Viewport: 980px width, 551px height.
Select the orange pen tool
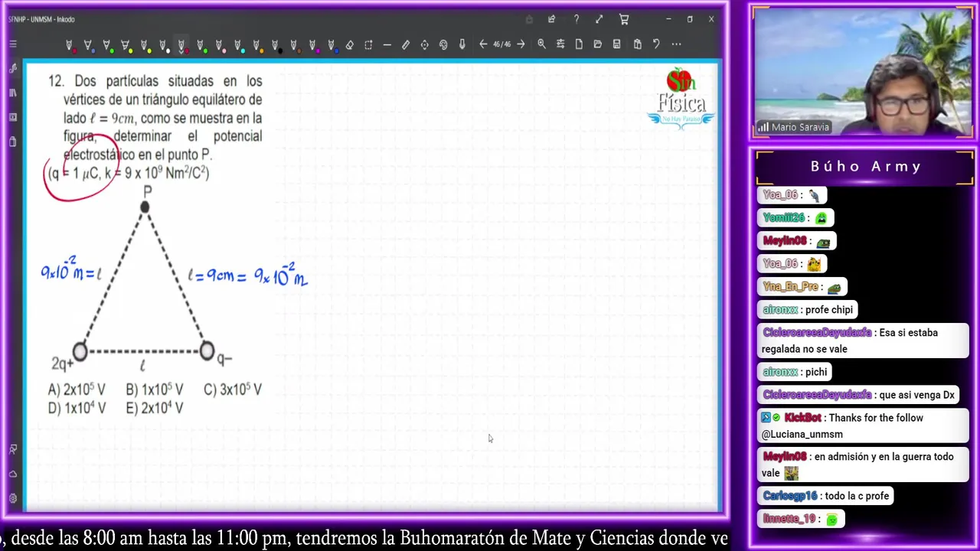[x=257, y=45]
